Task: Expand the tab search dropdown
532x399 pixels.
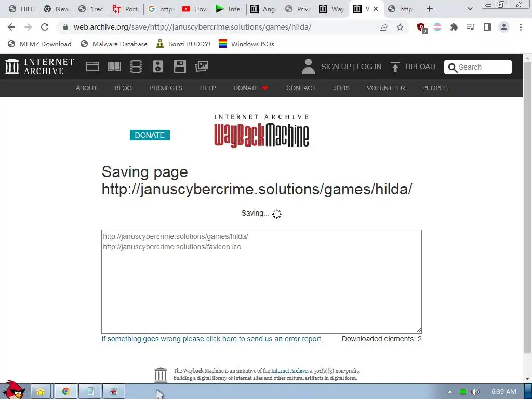Action: point(470,9)
